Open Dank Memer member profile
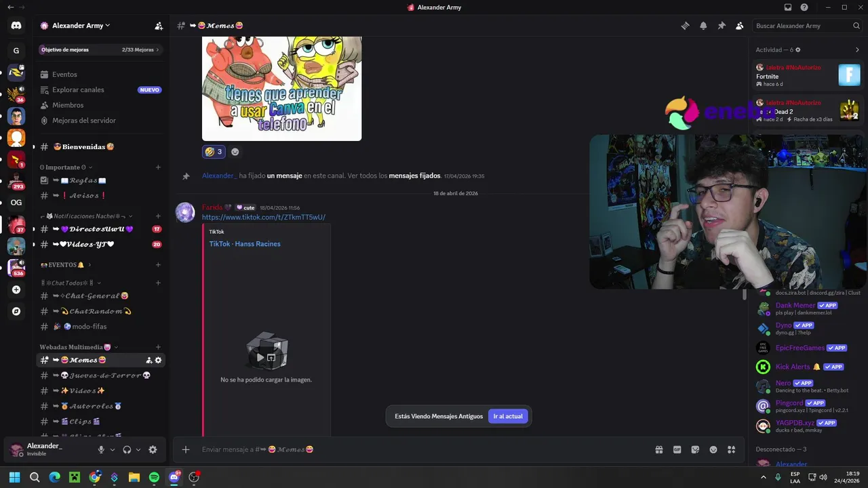This screenshot has height=488, width=868. point(808,308)
